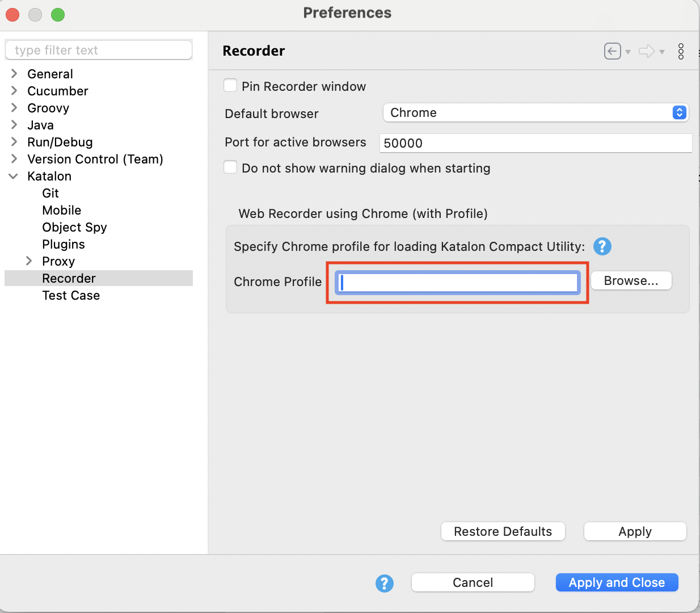Check 'Do not show warning dialog when starting'
Image resolution: width=700 pixels, height=613 pixels.
tap(230, 167)
